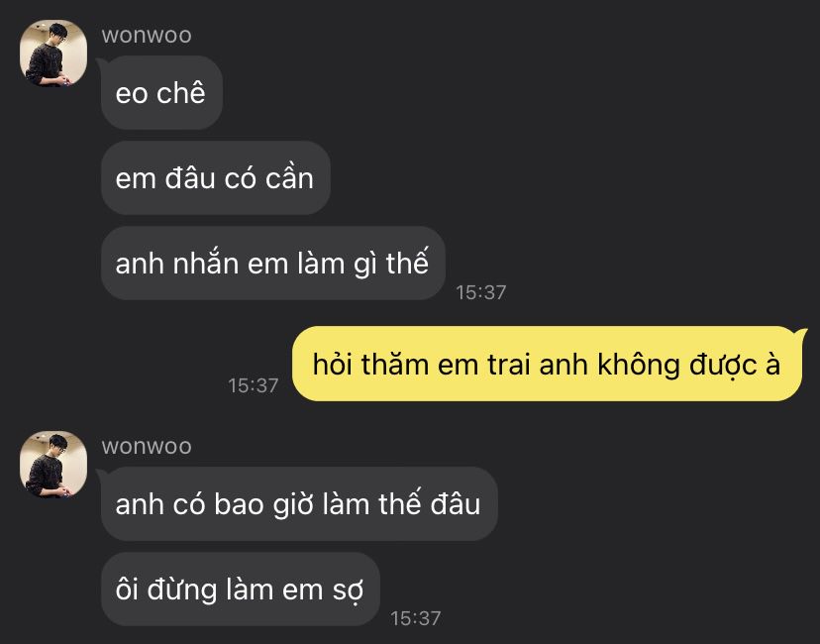Screen dimensions: 820x644
Task: Tap the 15:37 timestamp beside 'ôi đừng làm em sợ'
Action: [x=416, y=618]
